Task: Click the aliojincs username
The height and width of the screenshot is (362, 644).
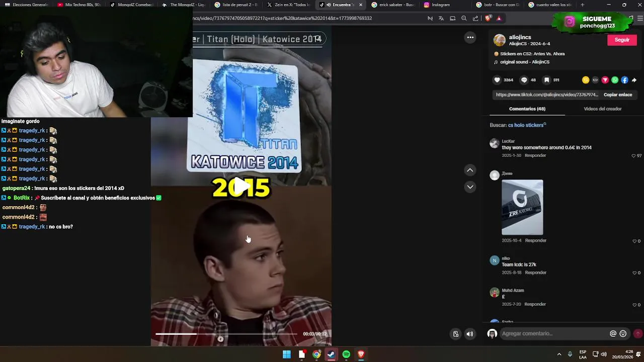Action: click(520, 37)
